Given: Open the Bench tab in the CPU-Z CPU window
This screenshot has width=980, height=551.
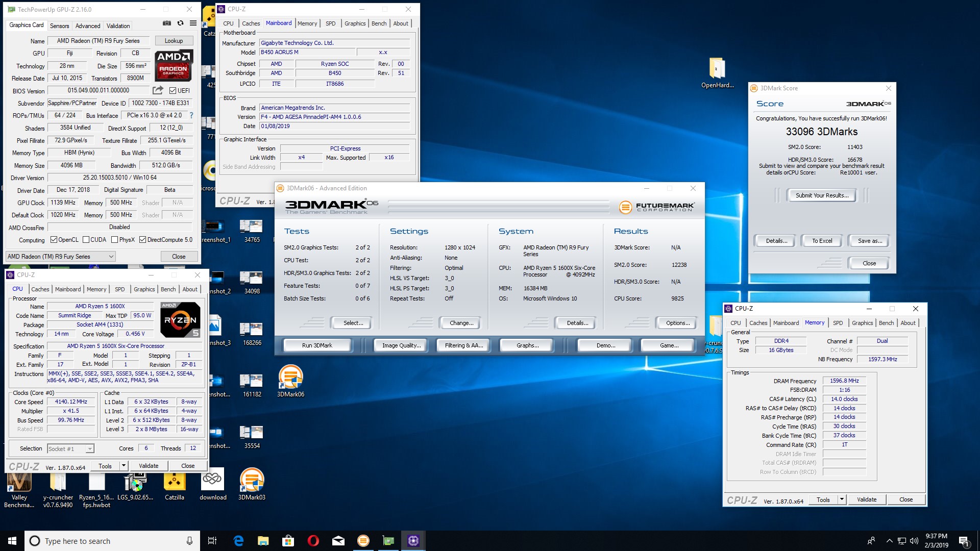Looking at the screenshot, I should tap(168, 289).
